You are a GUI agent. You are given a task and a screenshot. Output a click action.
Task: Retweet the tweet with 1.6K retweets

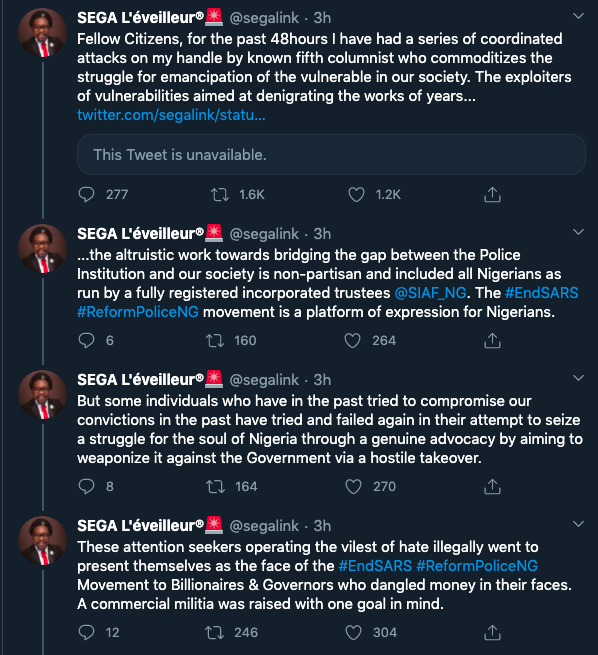pos(220,195)
